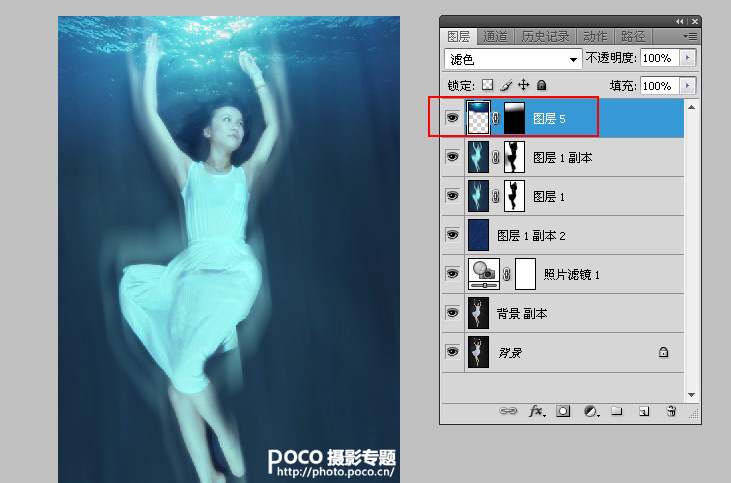Select 图层 1 副本 2 thumbnail
This screenshot has height=483, width=731.
pos(478,235)
